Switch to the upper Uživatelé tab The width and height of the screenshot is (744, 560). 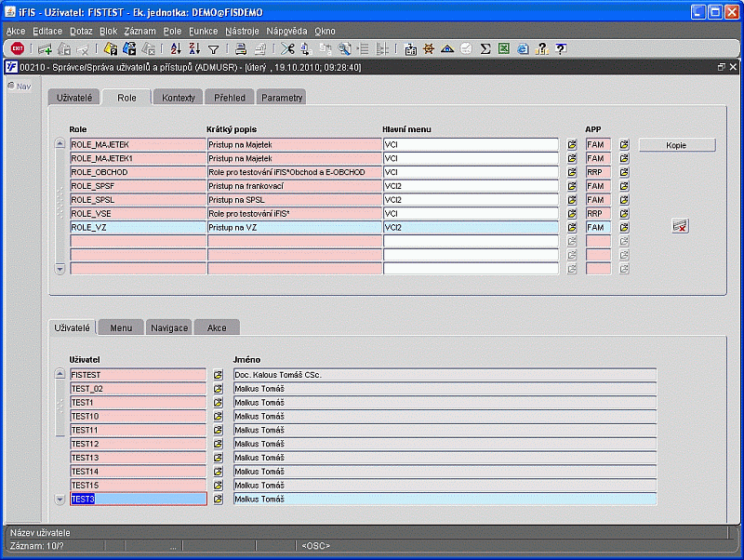(74, 98)
